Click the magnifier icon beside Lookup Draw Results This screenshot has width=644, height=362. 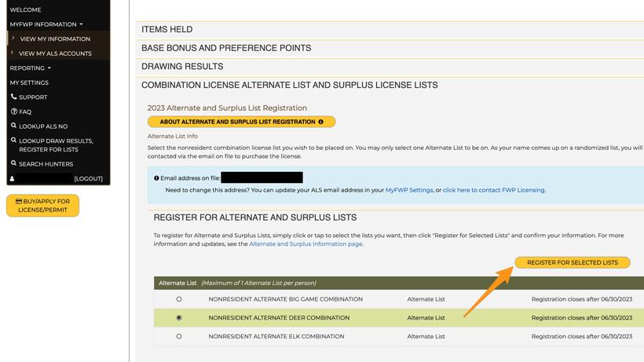click(x=13, y=141)
